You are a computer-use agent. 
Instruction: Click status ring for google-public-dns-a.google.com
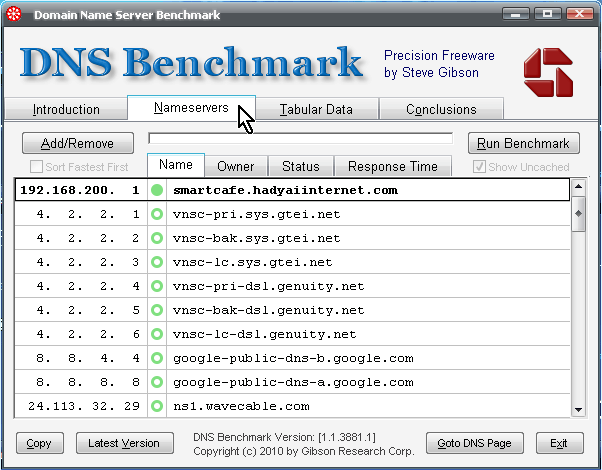157,382
